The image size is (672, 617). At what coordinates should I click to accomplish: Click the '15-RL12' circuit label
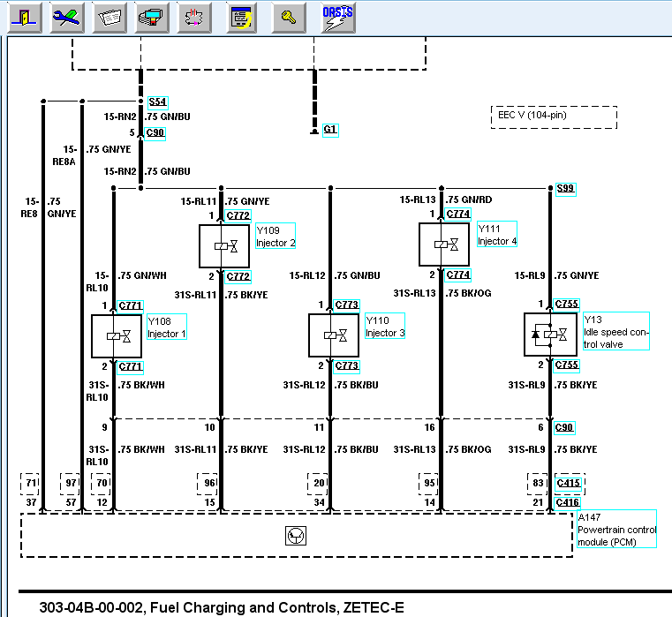pos(306,275)
